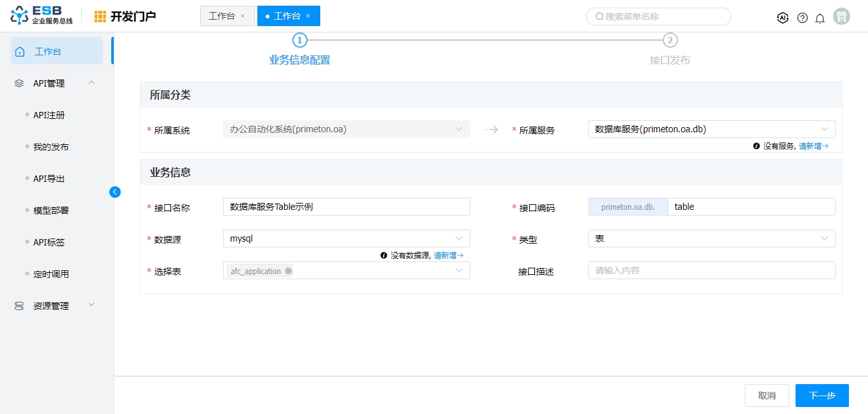This screenshot has width=868, height=414.
Task: Click the AI assistant icon in header
Action: (783, 18)
